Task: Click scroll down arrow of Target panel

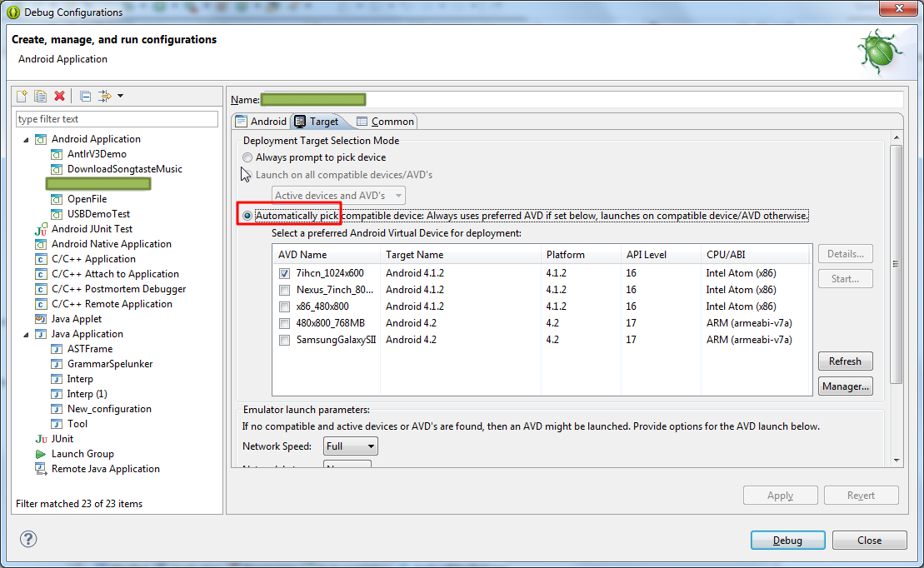Action: coord(897,461)
